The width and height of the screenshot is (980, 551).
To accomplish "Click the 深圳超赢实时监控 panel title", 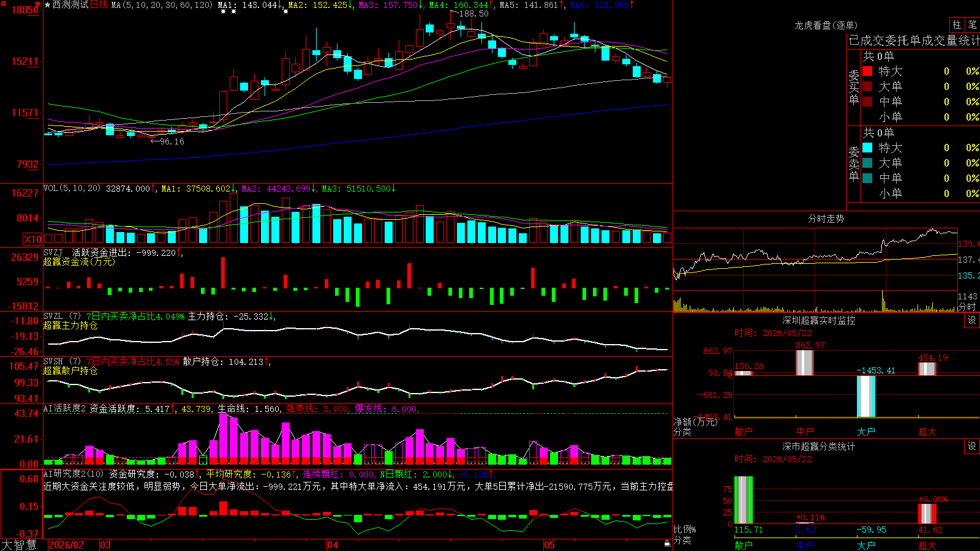I will [x=818, y=320].
